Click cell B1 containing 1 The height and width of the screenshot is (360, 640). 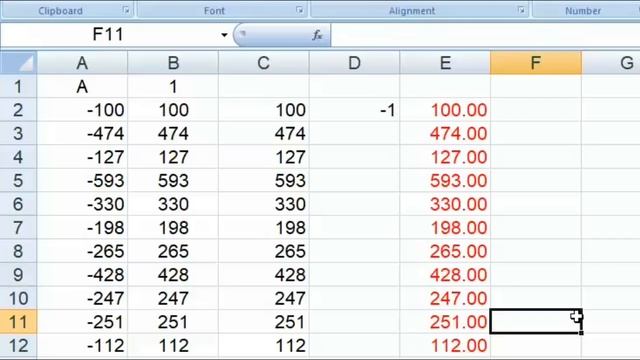(173, 87)
